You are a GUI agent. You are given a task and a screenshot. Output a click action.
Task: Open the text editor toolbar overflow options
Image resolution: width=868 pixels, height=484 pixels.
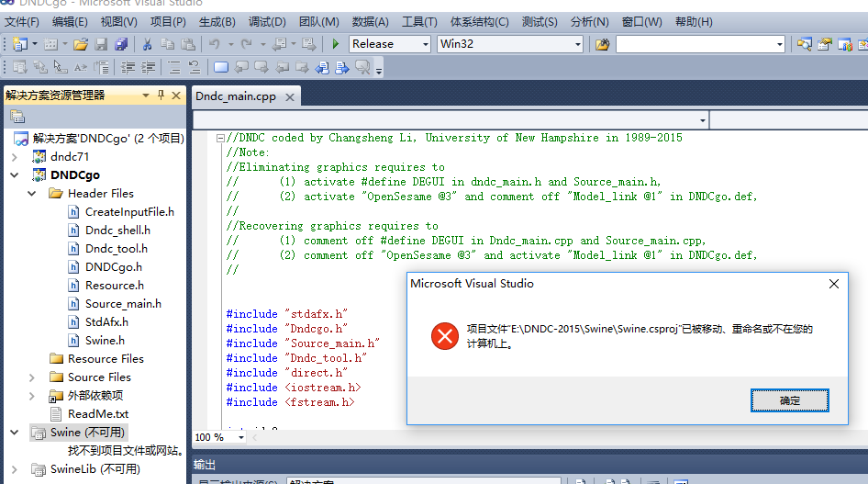point(379,71)
